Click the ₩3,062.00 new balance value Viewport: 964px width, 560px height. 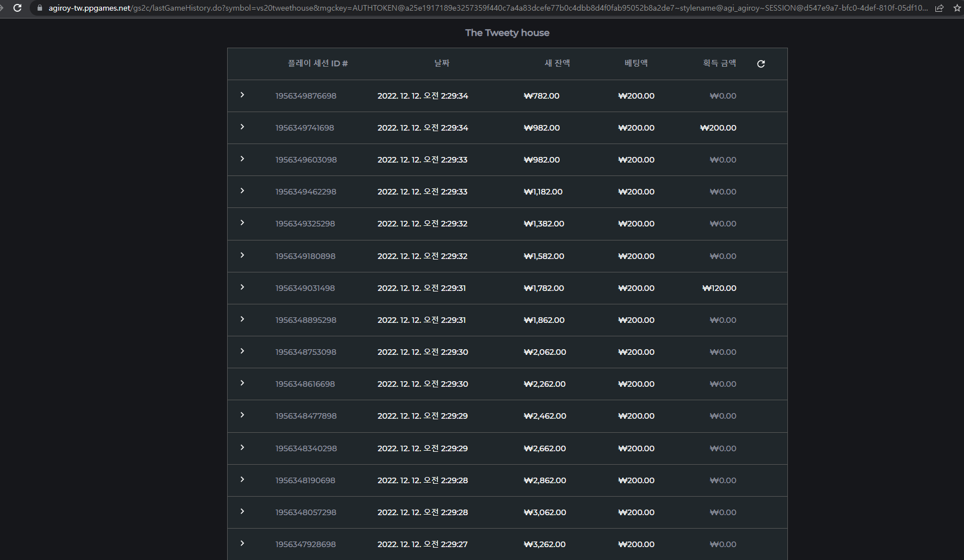545,512
